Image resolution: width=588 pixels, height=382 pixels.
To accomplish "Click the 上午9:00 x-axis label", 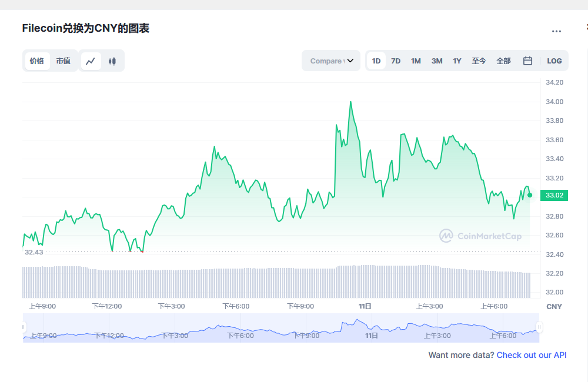I will pyautogui.click(x=42, y=306).
